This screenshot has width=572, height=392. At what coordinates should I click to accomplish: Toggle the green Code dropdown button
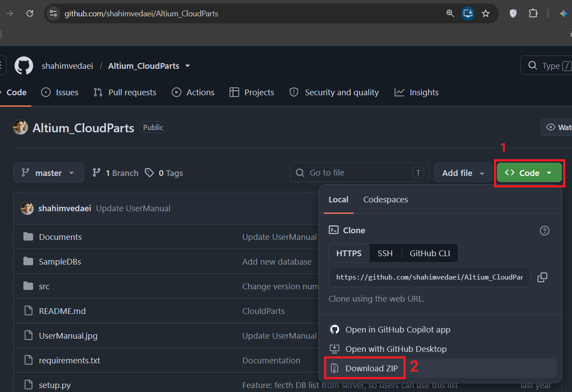pos(529,173)
